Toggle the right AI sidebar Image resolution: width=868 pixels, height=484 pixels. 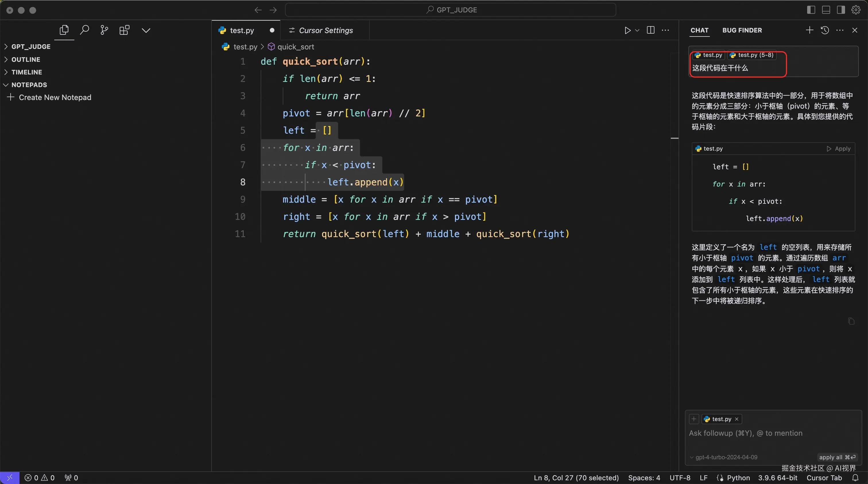841,10
